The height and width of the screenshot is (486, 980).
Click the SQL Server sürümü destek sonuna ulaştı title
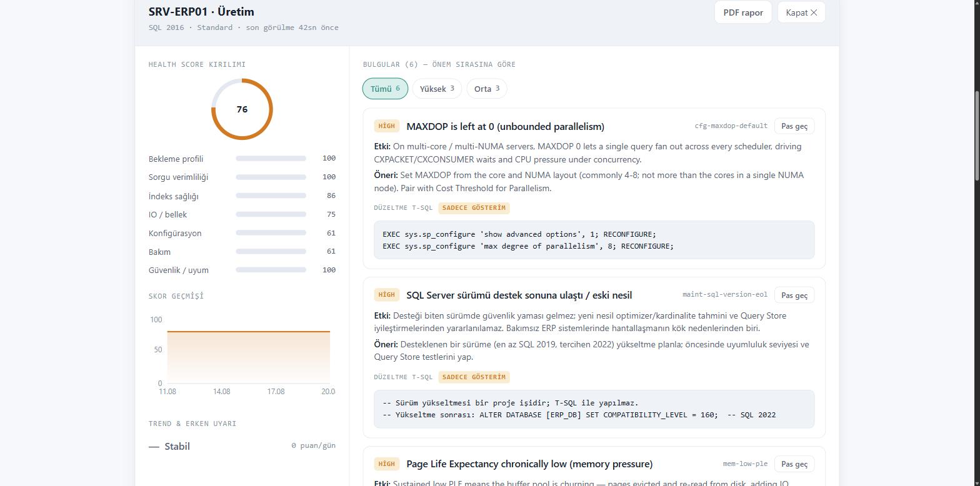pos(519,295)
